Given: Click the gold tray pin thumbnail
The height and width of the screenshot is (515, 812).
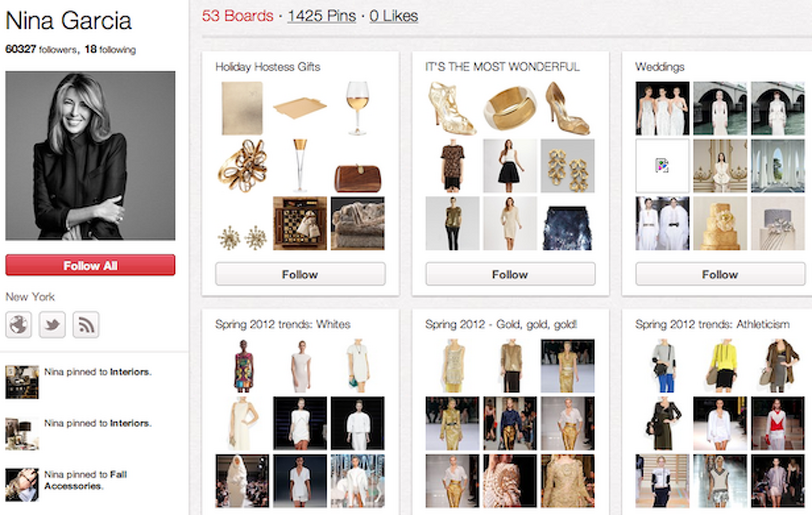Looking at the screenshot, I should tap(300, 108).
